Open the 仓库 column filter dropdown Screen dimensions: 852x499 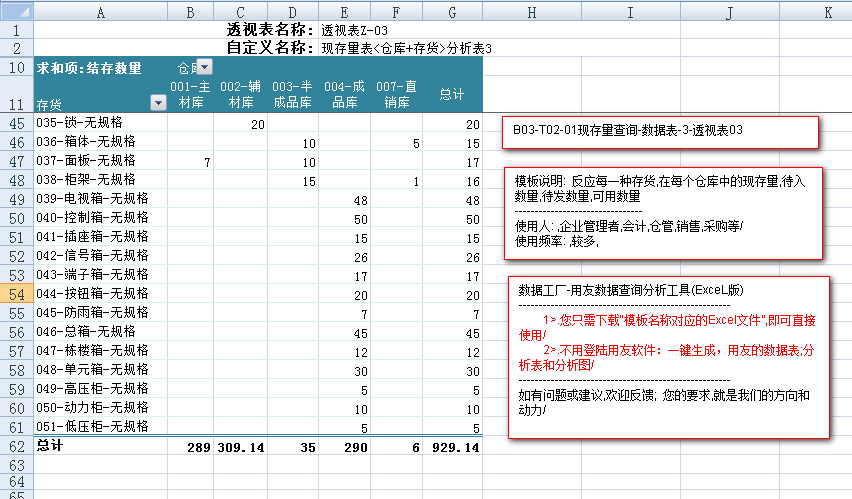coord(204,67)
